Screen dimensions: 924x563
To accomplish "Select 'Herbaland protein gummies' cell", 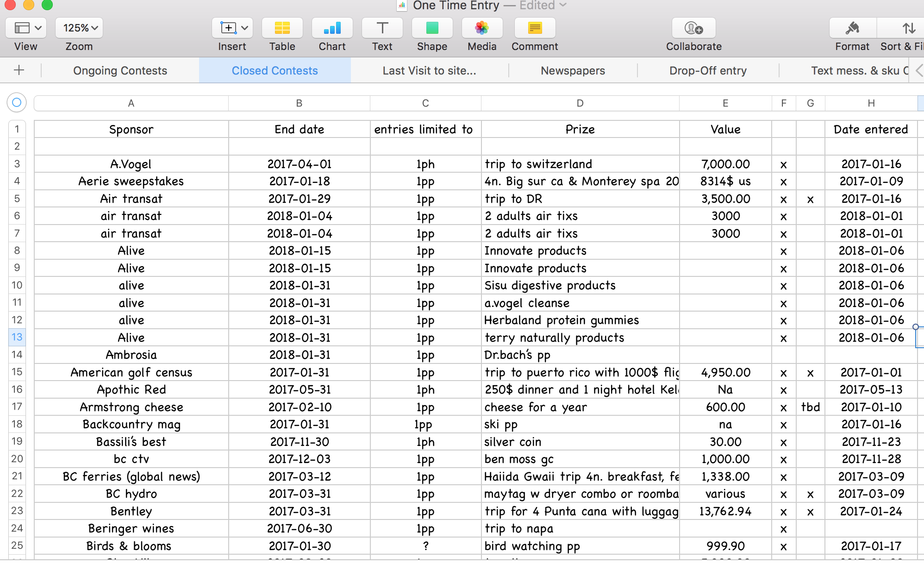I will tap(580, 320).
